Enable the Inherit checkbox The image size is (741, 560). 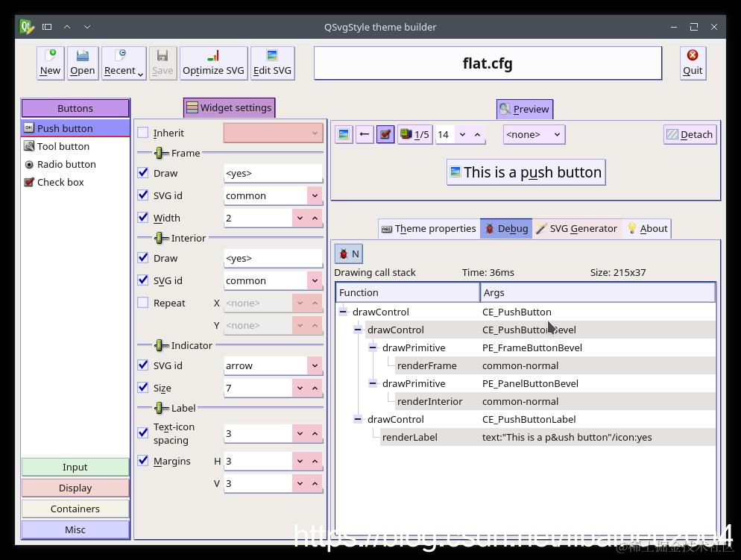pyautogui.click(x=142, y=132)
